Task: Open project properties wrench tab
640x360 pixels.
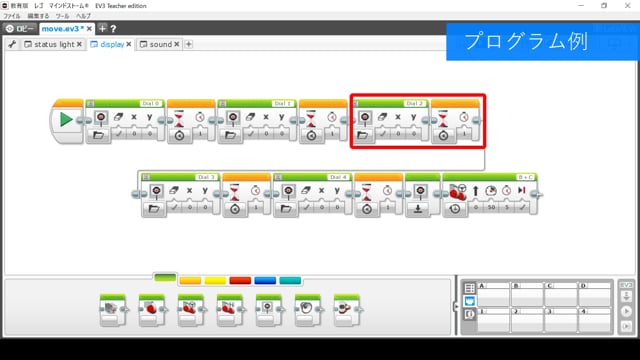Action: (x=12, y=44)
